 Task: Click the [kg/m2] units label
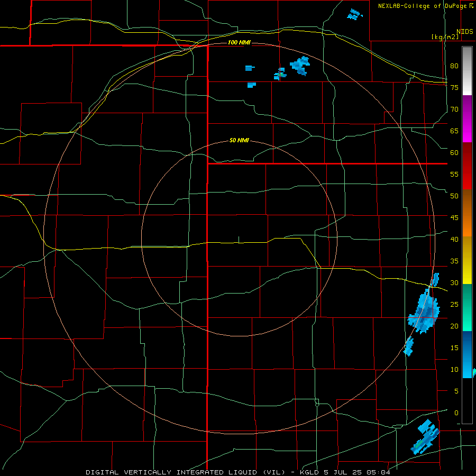(x=445, y=37)
